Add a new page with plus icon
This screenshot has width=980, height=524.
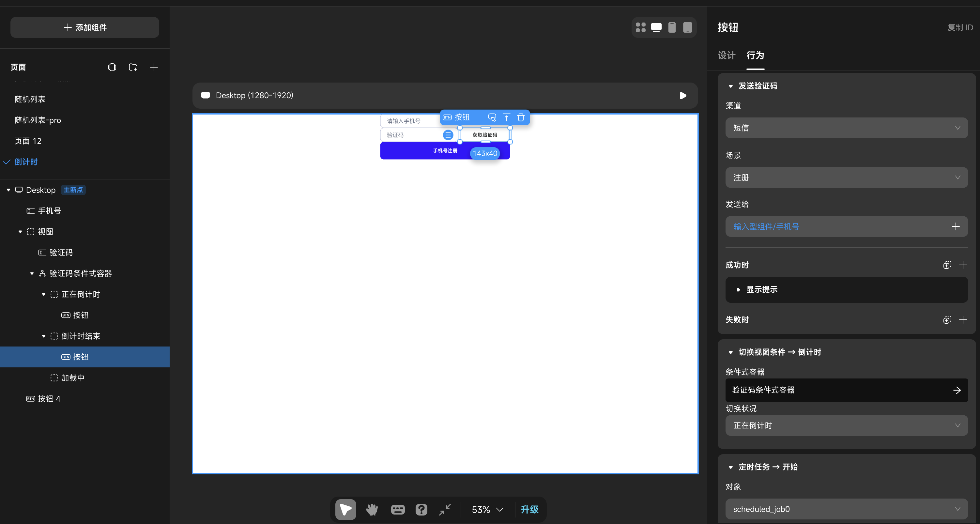[154, 67]
